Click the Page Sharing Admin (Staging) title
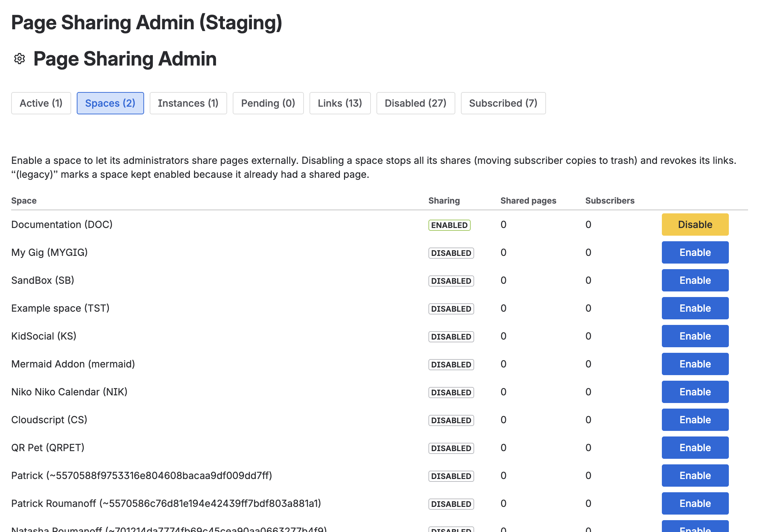The height and width of the screenshot is (532, 762). pos(147,23)
